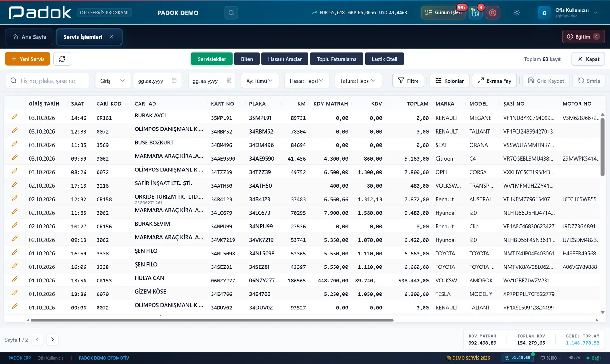Click the Fiş no, plaka search field
Screen dimensions: 610x364
pyautogui.click(x=47, y=81)
